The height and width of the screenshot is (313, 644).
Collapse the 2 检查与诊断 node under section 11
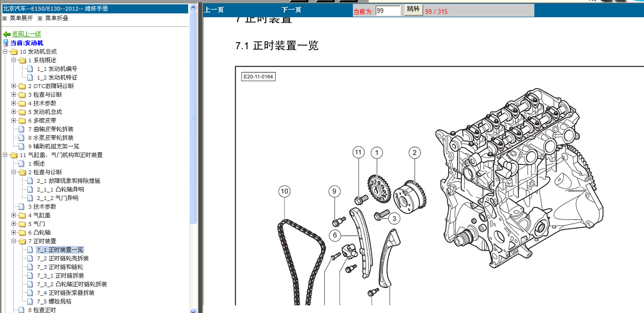pos(14,172)
